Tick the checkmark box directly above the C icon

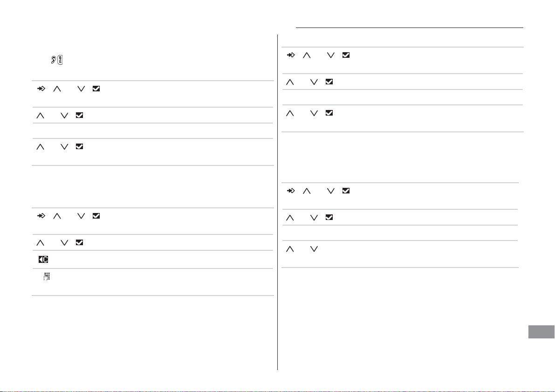(79, 242)
